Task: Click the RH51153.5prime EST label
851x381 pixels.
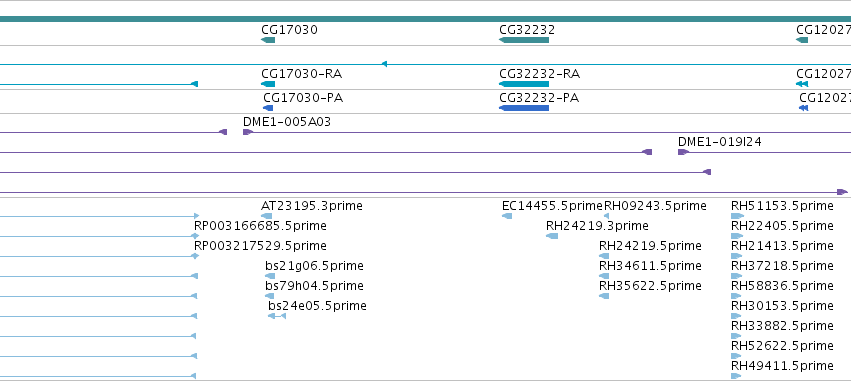Action: point(782,206)
